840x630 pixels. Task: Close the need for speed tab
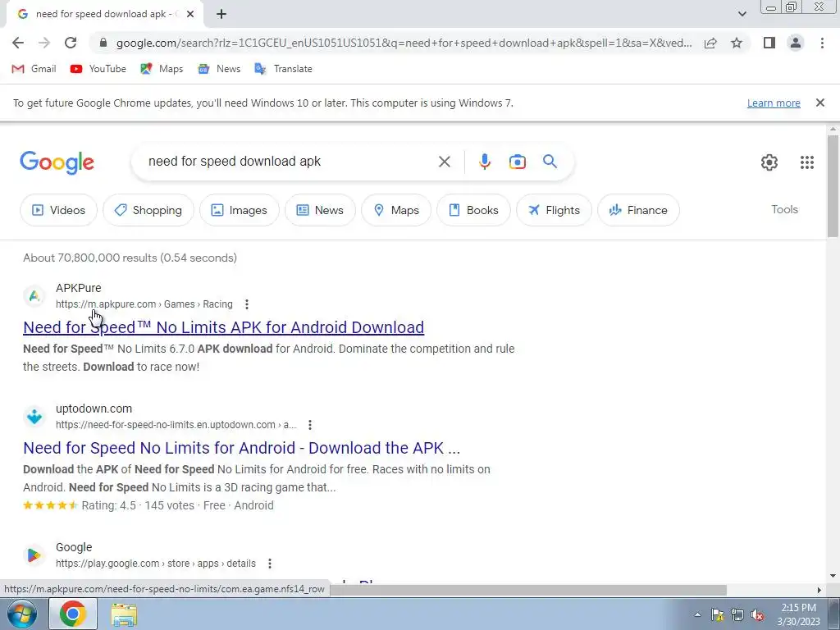(190, 15)
